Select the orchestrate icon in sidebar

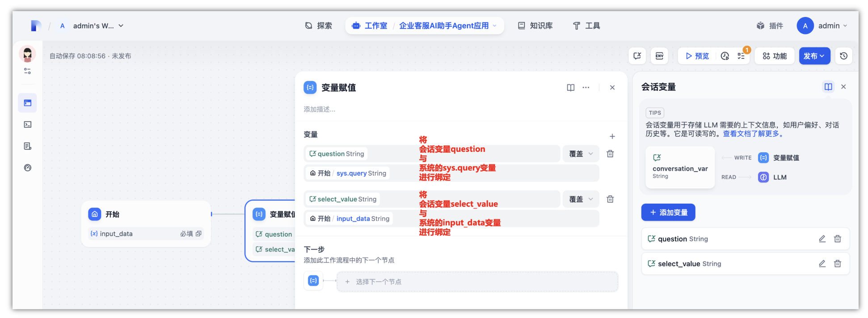[28, 103]
